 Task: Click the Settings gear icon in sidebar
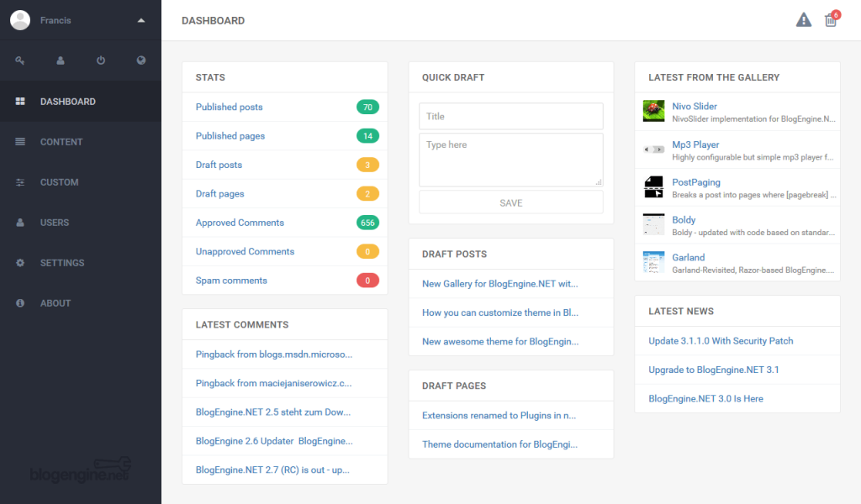20,263
